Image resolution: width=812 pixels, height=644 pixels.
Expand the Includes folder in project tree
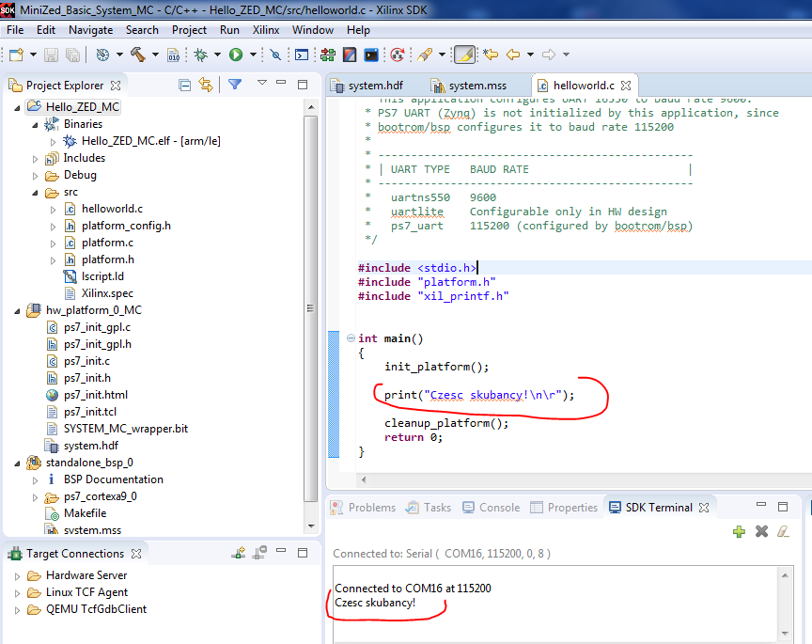36,158
